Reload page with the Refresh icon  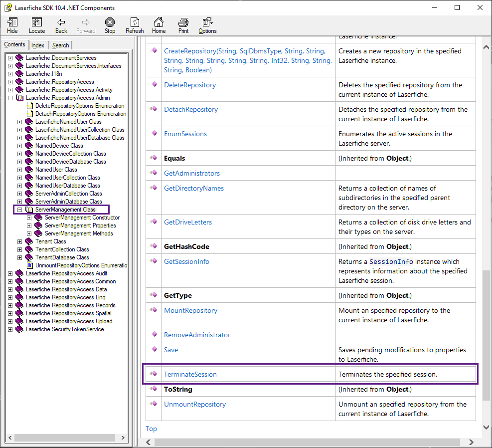click(135, 22)
